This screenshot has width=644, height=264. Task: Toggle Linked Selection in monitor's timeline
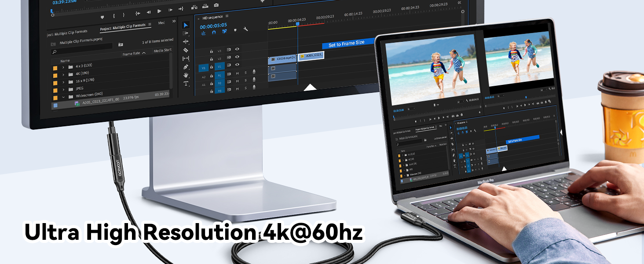click(x=224, y=31)
